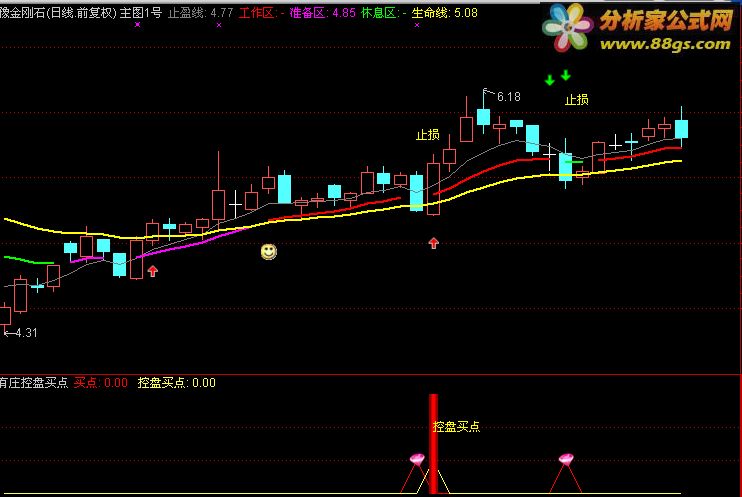Select the tall red 控盘买点 signal bar
The image size is (742, 497).
(433, 444)
